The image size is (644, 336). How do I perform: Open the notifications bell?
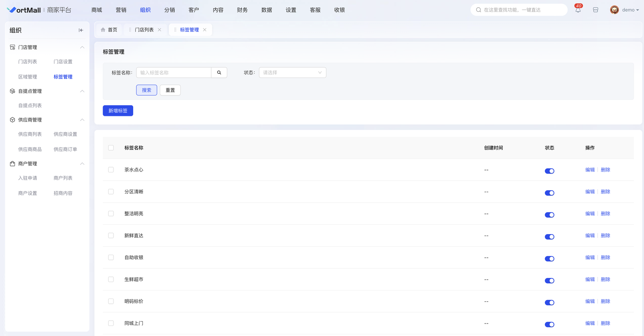(578, 10)
